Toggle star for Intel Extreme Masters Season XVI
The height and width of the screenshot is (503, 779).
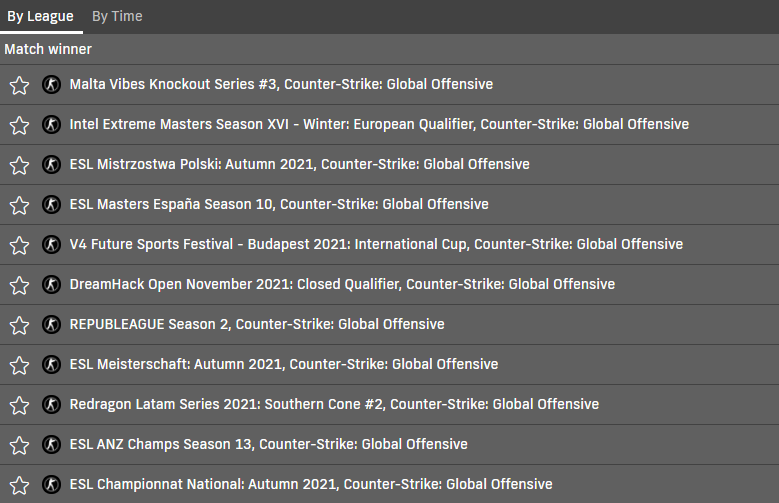(x=19, y=125)
